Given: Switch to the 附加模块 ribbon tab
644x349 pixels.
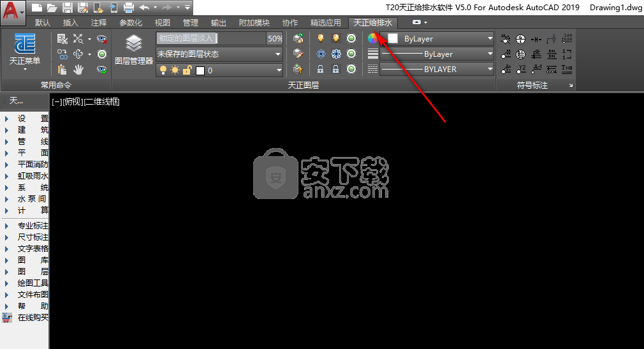Looking at the screenshot, I should 254,22.
